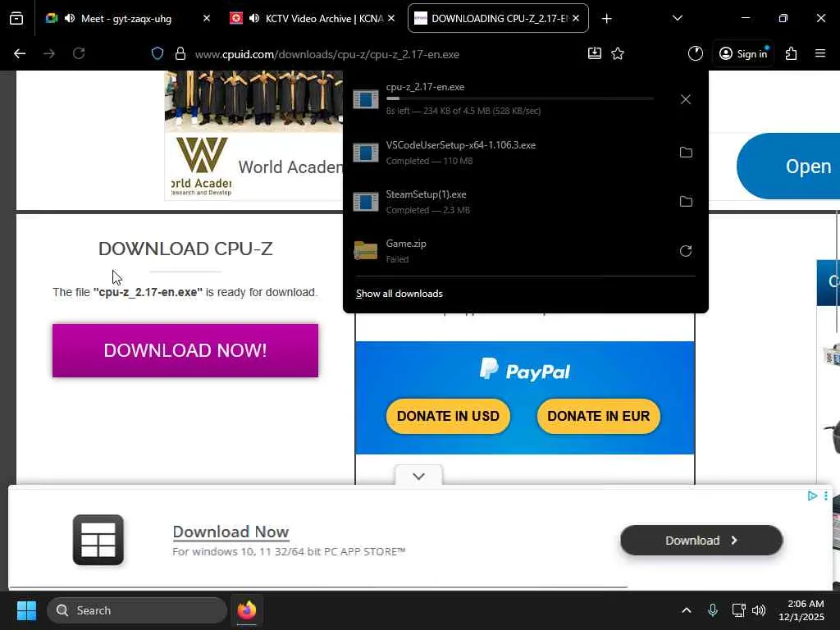Viewport: 840px width, 630px height.
Task: Go back to previous page
Action: tap(20, 53)
